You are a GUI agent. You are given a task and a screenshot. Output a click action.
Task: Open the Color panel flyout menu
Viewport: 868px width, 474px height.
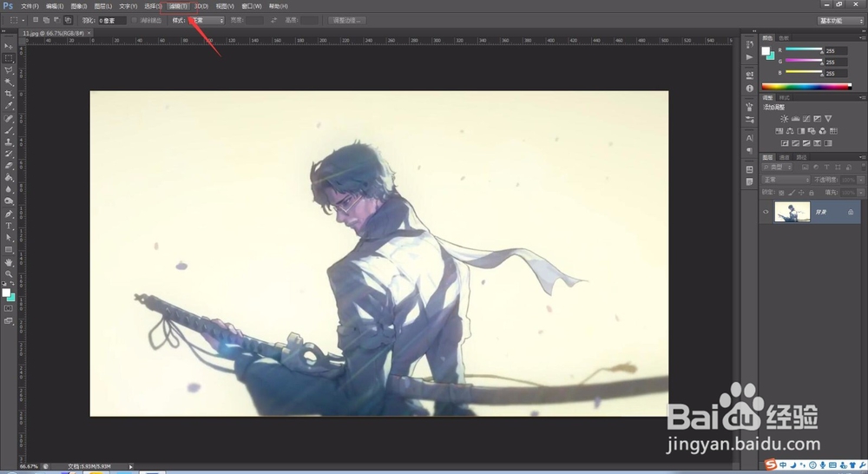point(862,37)
